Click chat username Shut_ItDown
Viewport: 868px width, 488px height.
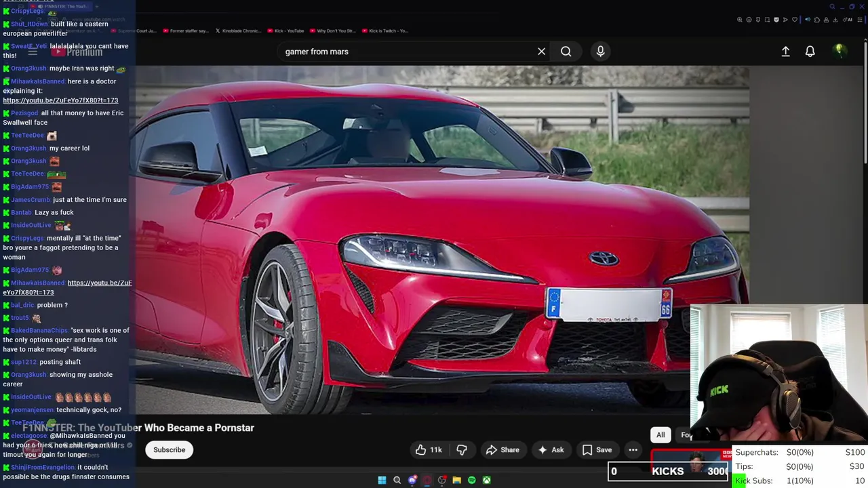(29, 24)
